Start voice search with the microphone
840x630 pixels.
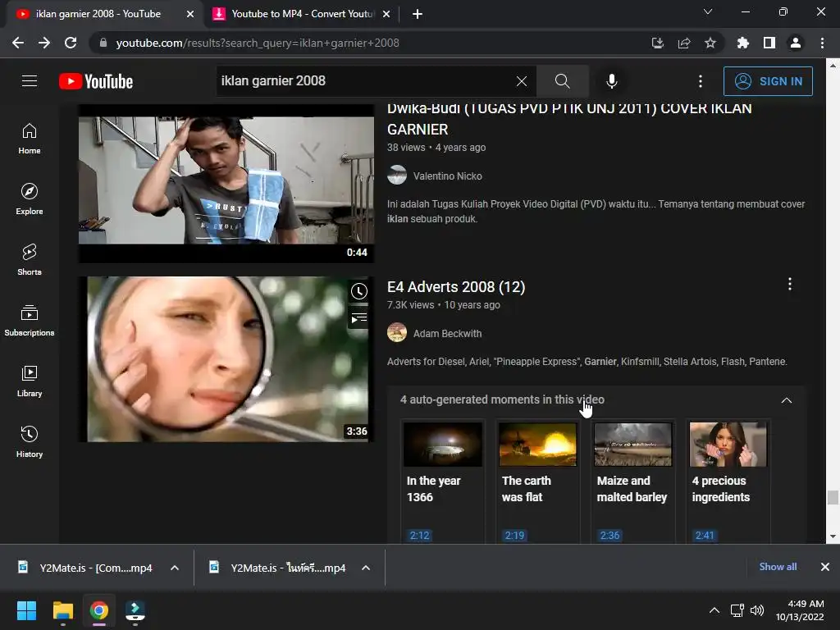pyautogui.click(x=612, y=81)
